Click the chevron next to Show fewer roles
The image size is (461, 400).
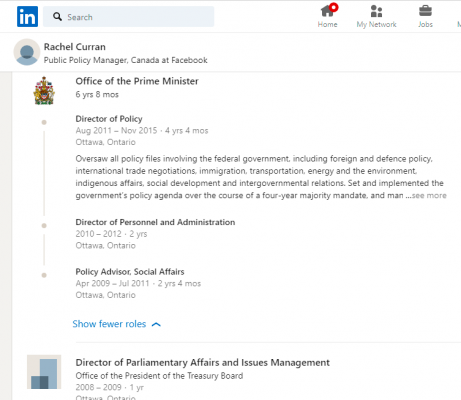click(156, 324)
